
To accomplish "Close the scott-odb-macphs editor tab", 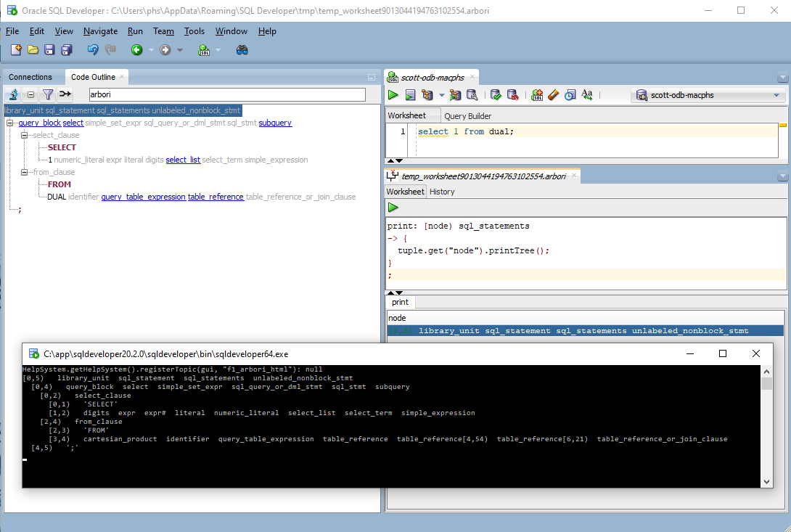I will click(472, 77).
